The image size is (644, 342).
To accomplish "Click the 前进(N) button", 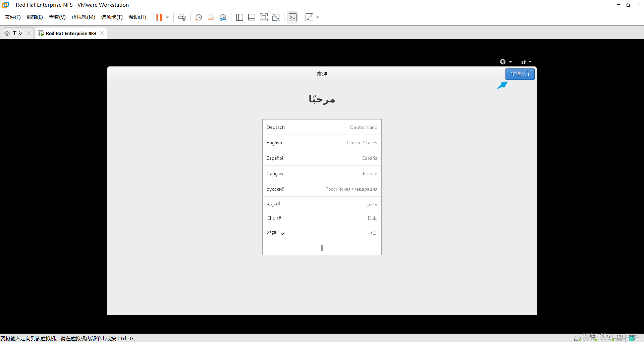I will (x=520, y=74).
